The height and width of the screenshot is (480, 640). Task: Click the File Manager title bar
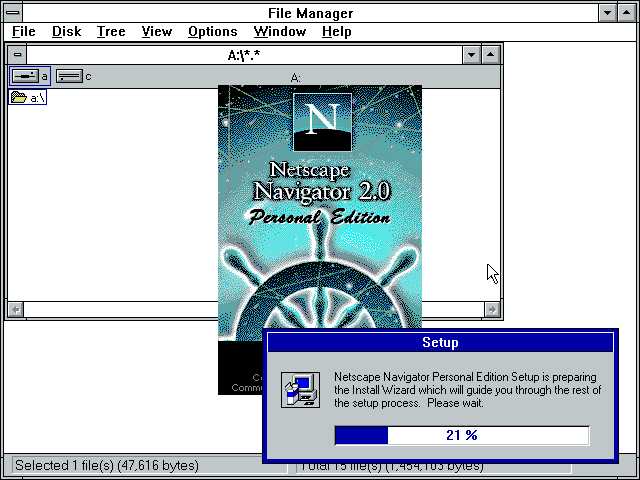(310, 13)
